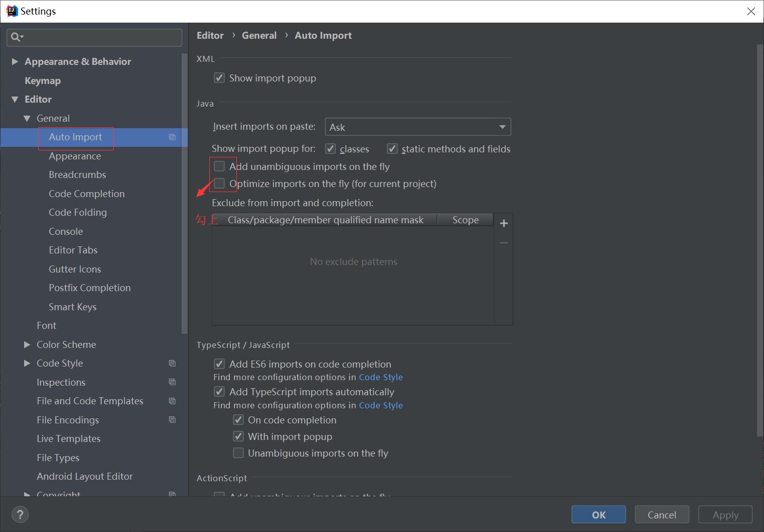Add an exclude pattern with plus icon
Screen dimensions: 764x532
point(504,223)
